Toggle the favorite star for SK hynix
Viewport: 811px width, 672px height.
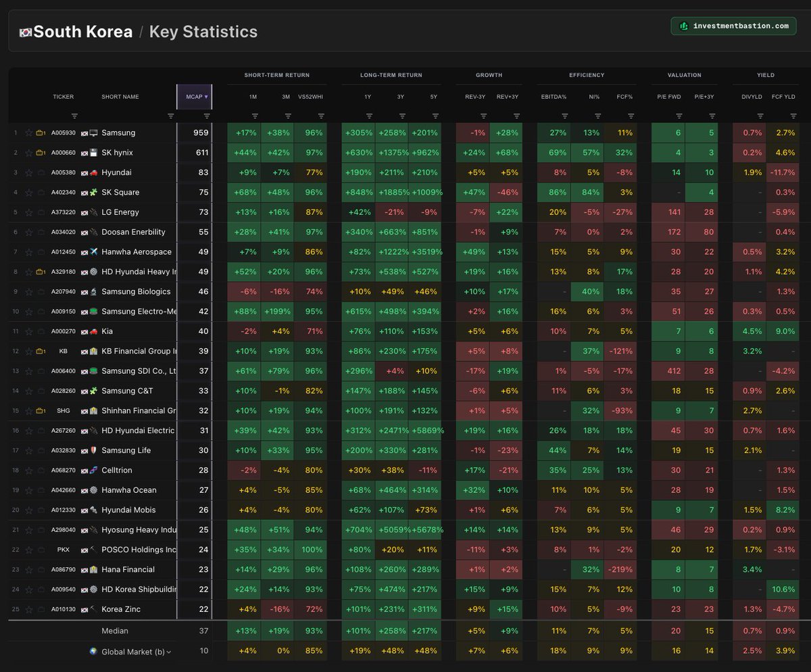pos(29,153)
